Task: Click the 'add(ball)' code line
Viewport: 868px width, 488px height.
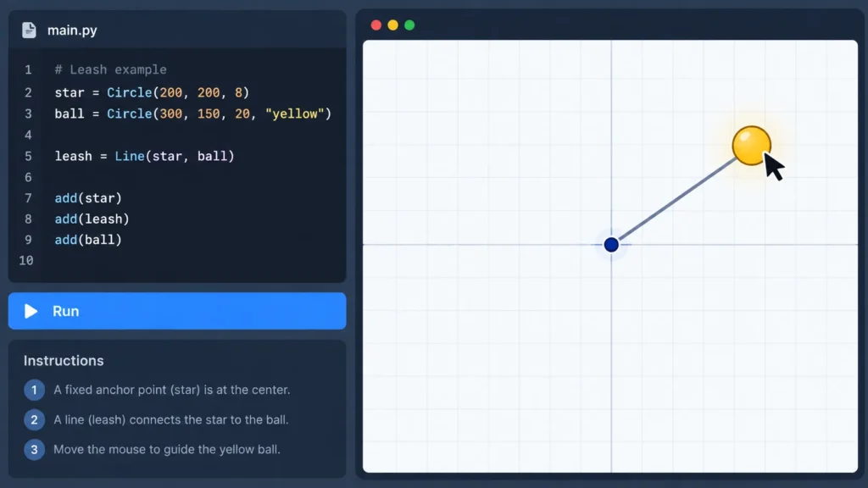Action: pos(88,240)
